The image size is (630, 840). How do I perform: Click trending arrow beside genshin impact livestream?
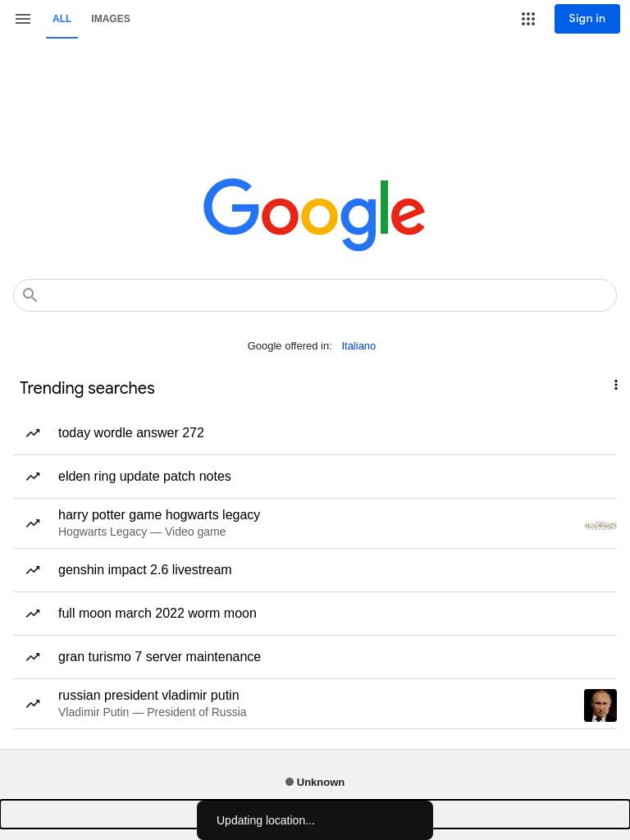point(33,570)
